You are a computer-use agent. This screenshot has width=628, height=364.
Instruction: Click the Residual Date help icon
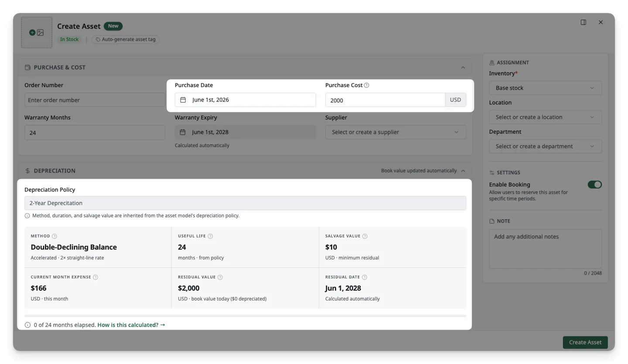point(365,277)
